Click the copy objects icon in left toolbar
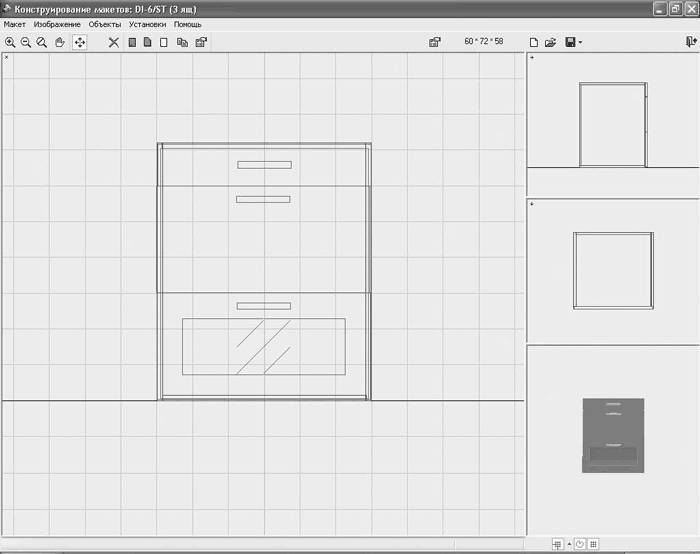 [x=182, y=42]
